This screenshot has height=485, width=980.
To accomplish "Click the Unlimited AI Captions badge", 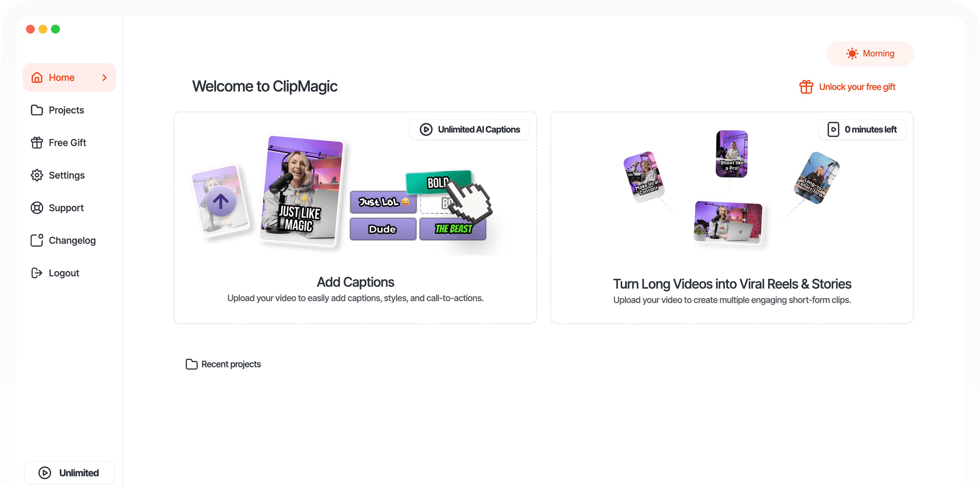I will coord(470,129).
